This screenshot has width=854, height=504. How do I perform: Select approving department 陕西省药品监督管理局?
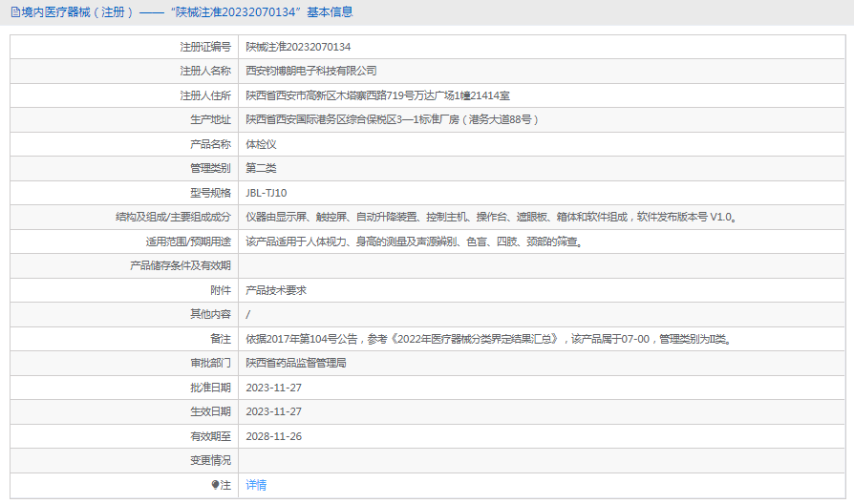coord(296,363)
